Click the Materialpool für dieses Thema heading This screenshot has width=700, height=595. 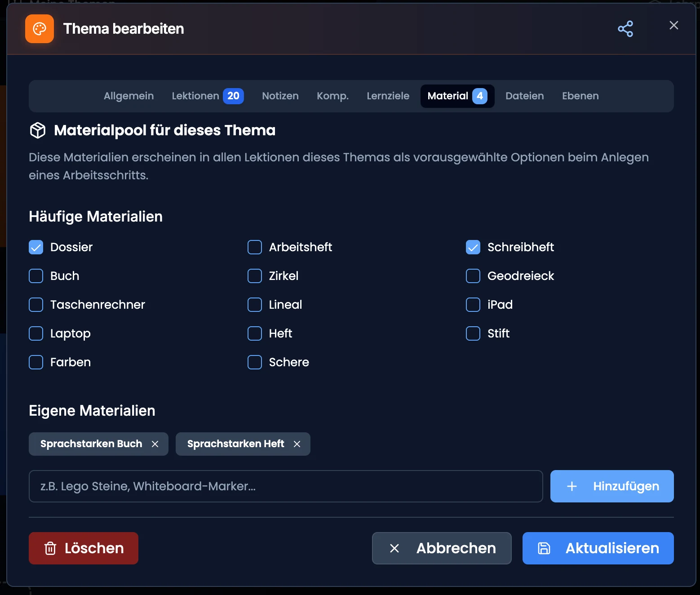(x=165, y=130)
